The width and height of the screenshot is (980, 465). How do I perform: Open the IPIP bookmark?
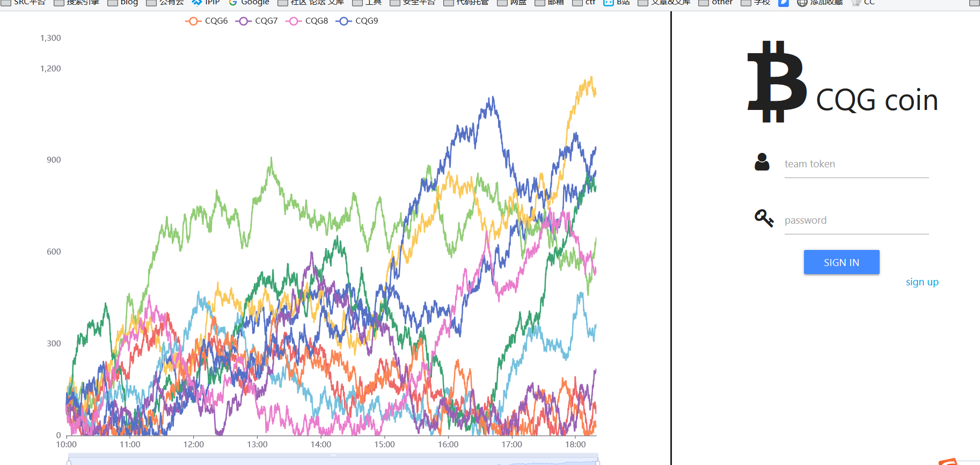coord(206,3)
